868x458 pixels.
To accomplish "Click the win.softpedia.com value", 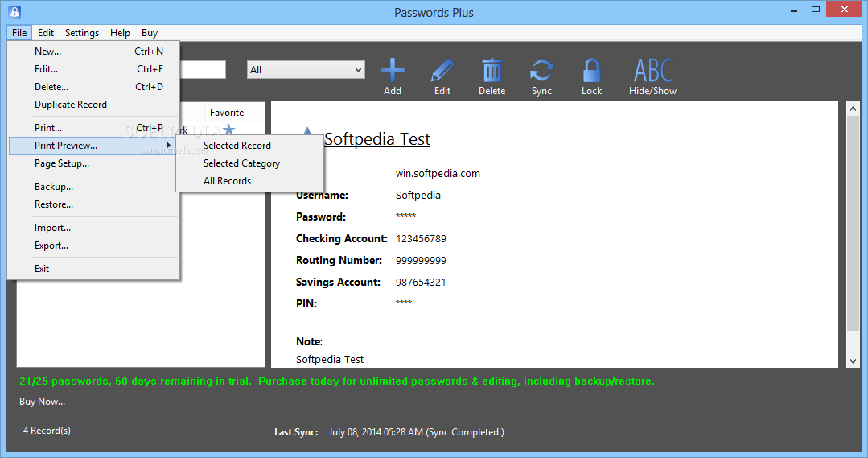I will 438,173.
